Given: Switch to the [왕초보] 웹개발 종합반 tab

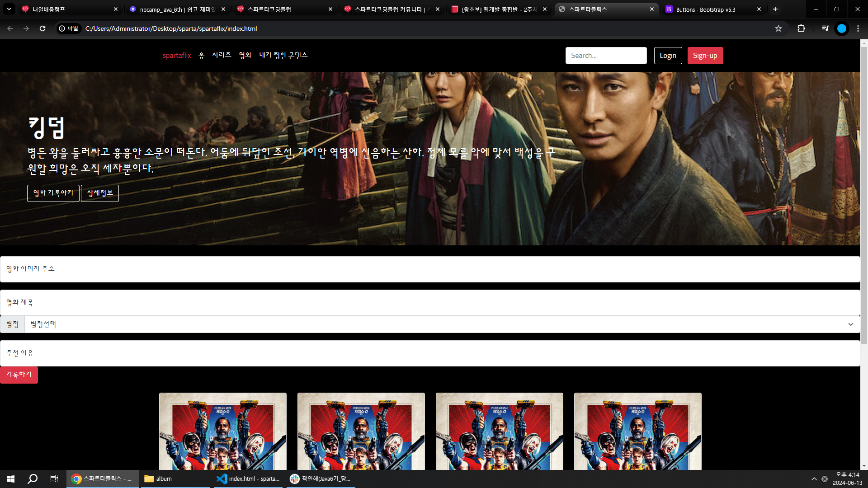Looking at the screenshot, I should [x=498, y=9].
